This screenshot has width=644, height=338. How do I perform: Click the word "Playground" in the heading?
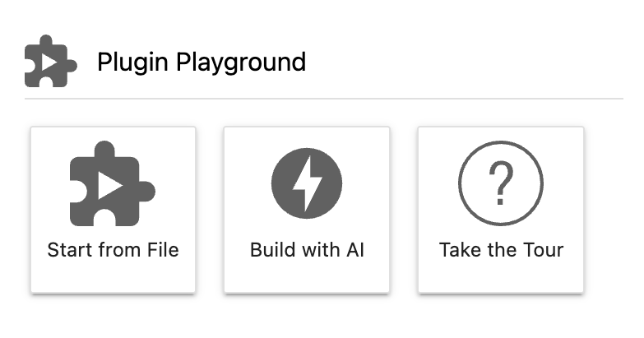(241, 63)
